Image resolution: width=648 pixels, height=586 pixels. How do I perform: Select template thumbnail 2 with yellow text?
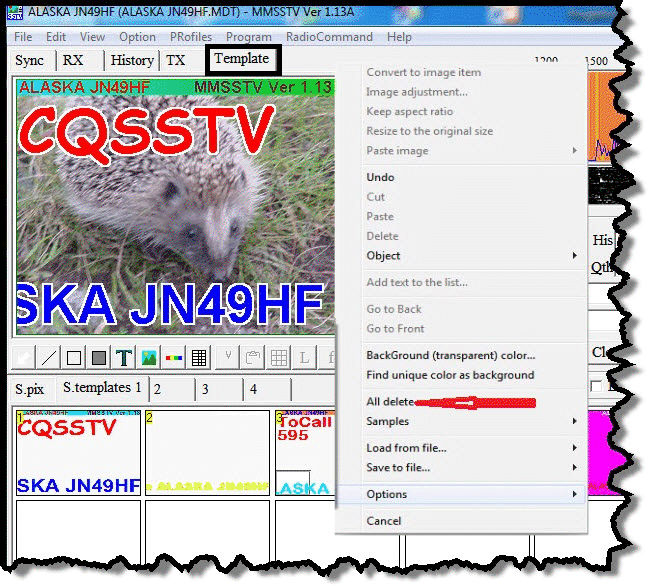[207, 453]
